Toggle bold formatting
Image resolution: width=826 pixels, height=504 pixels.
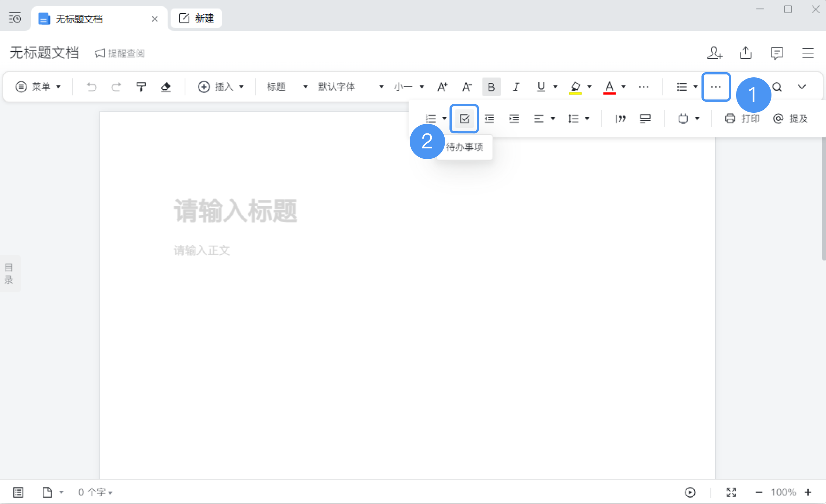click(x=491, y=87)
